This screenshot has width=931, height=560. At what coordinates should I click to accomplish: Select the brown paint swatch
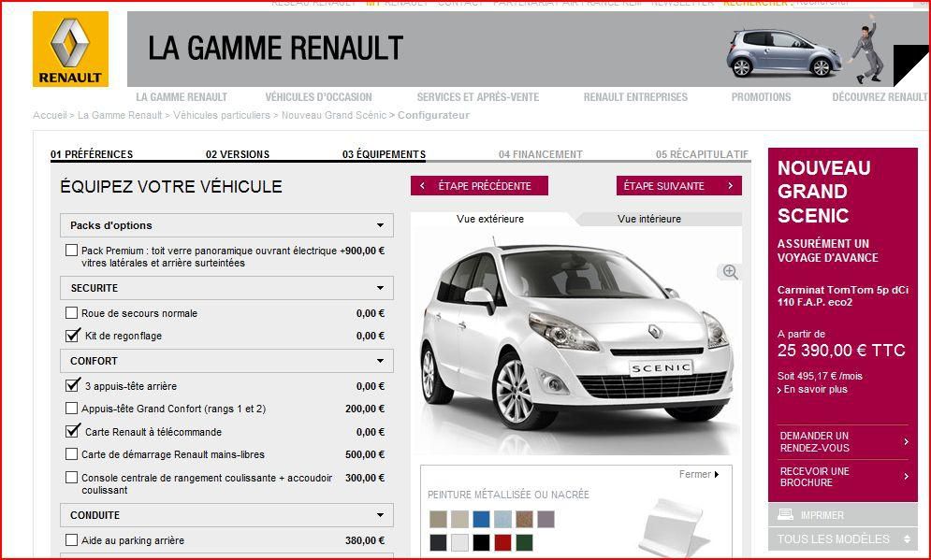[x=524, y=519]
